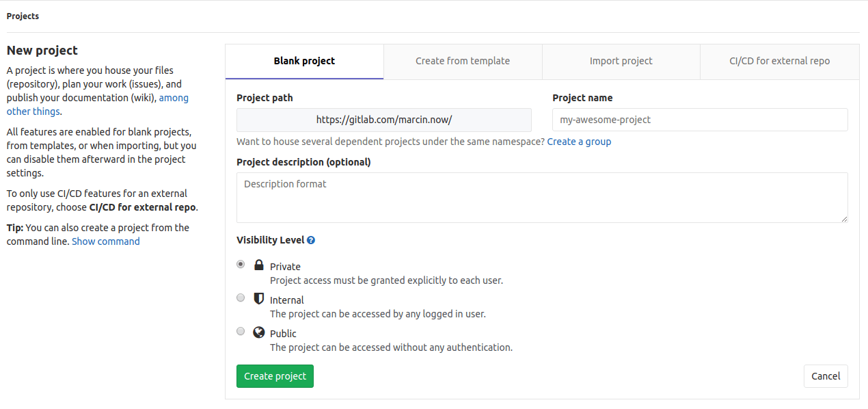This screenshot has width=868, height=409.
Task: Click the Public globe icon
Action: [259, 332]
